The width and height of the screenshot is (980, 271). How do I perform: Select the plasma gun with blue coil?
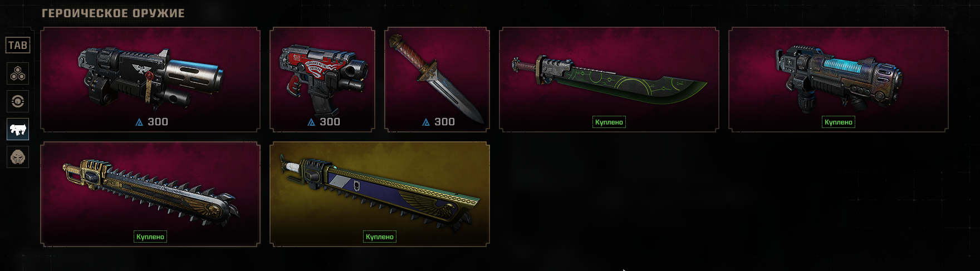(x=839, y=80)
